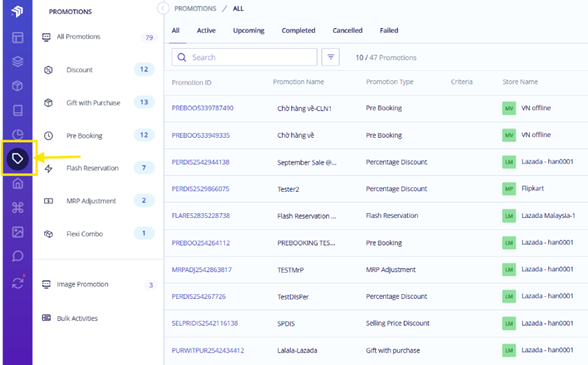Viewport: 588px width, 365px height.
Task: Open the pie chart reports icon
Action: pyautogui.click(x=18, y=134)
